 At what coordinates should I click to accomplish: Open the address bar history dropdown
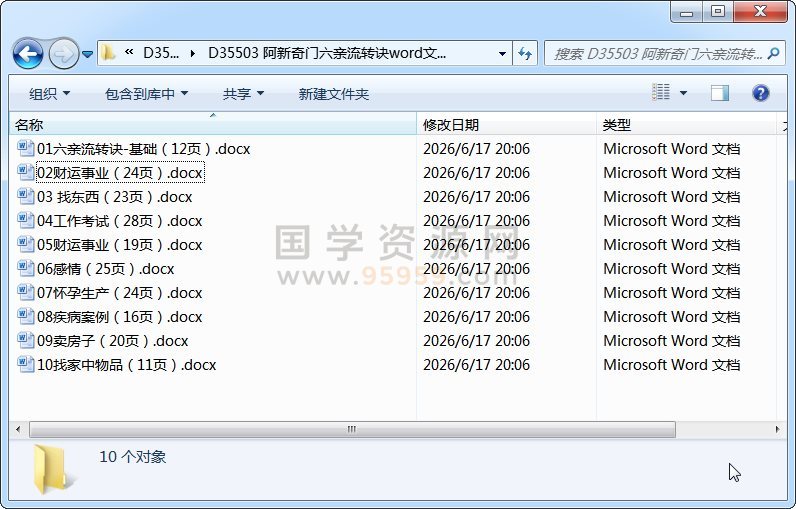coord(502,53)
